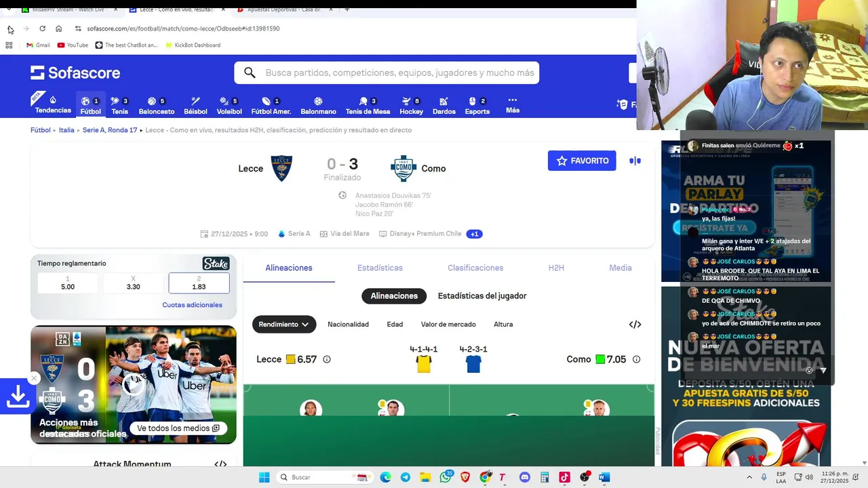Select the home win odds 5.00
This screenshot has height=488, width=868.
(x=68, y=283)
